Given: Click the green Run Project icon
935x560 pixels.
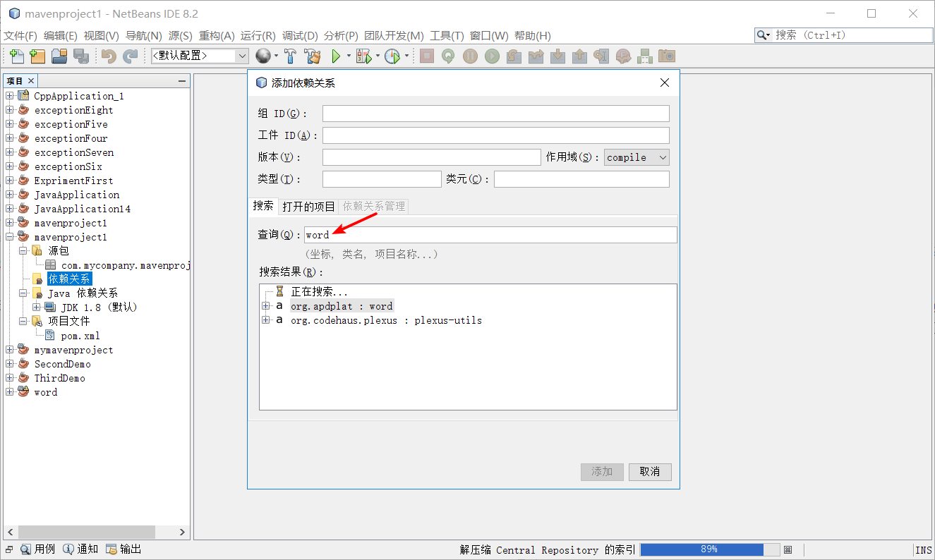Looking at the screenshot, I should pyautogui.click(x=337, y=56).
